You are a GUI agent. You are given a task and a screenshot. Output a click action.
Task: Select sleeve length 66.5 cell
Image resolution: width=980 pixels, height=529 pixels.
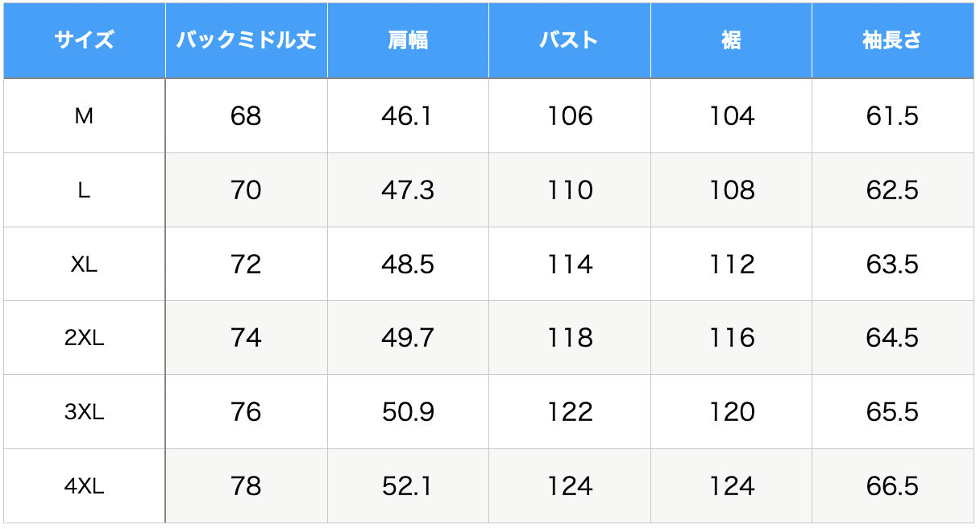(892, 486)
